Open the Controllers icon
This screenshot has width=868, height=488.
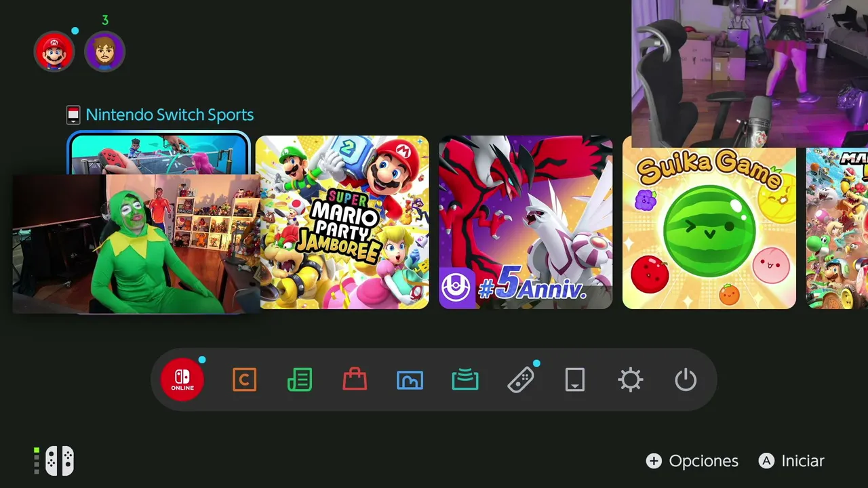tap(520, 380)
